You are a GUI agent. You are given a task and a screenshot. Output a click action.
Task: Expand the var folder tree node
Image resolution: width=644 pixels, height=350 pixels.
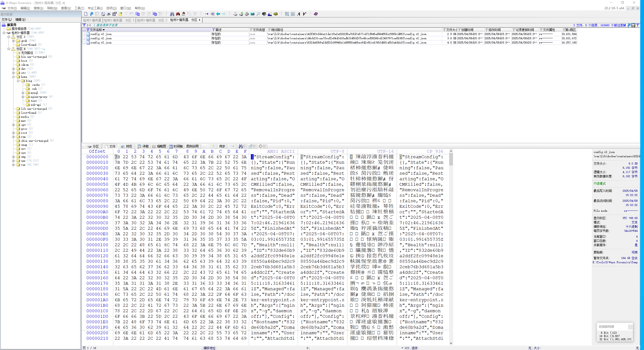click(x=14, y=165)
